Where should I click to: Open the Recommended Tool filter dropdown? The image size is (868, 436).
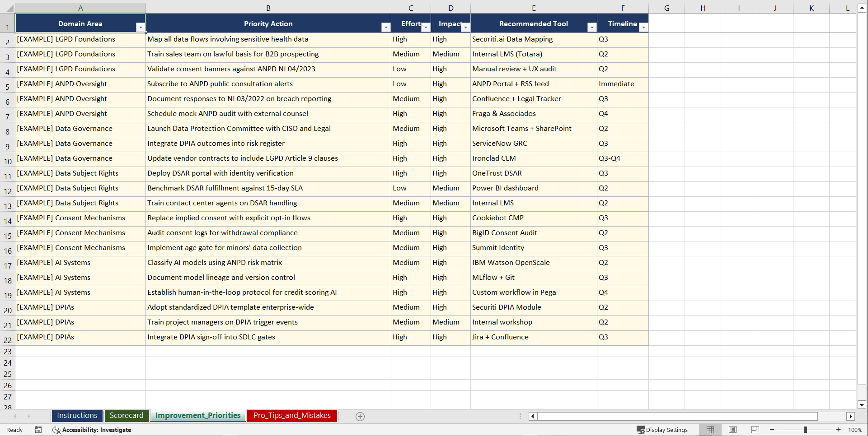click(592, 27)
